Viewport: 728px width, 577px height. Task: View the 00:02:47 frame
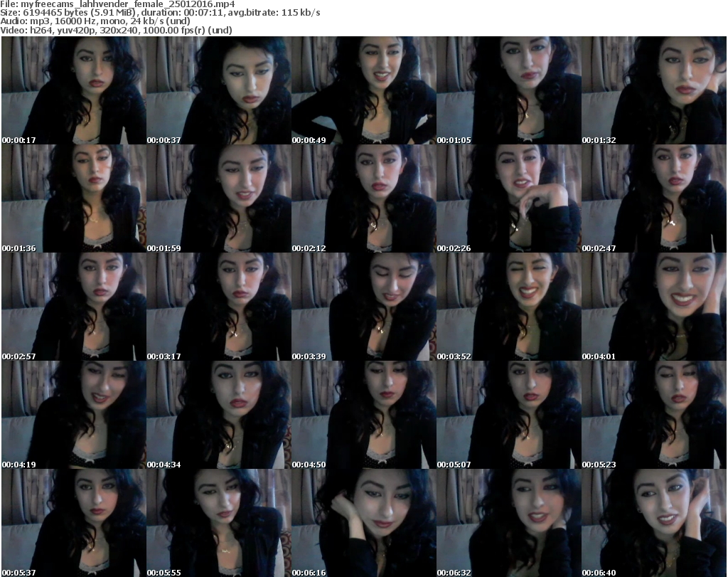point(654,198)
